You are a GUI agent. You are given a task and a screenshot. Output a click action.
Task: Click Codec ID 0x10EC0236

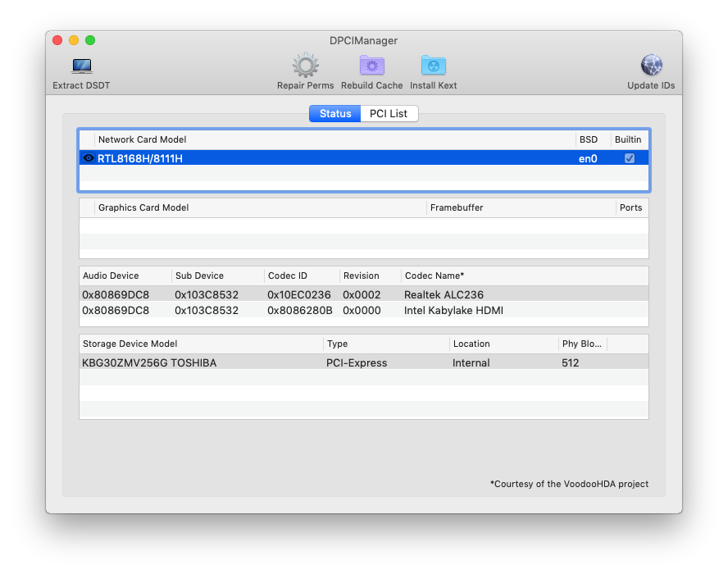pyautogui.click(x=299, y=294)
